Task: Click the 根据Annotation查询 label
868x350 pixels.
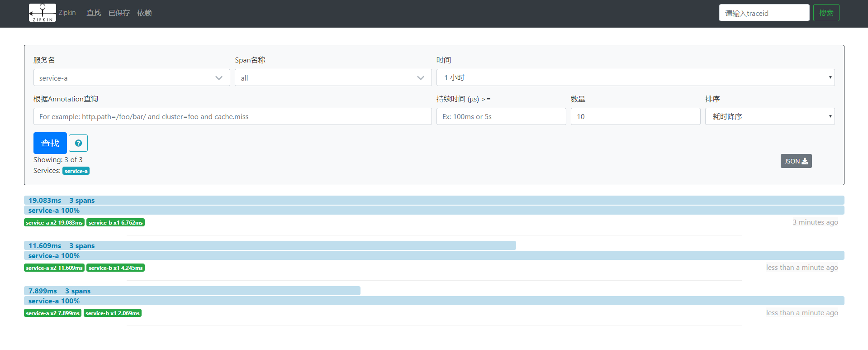Action: point(66,99)
